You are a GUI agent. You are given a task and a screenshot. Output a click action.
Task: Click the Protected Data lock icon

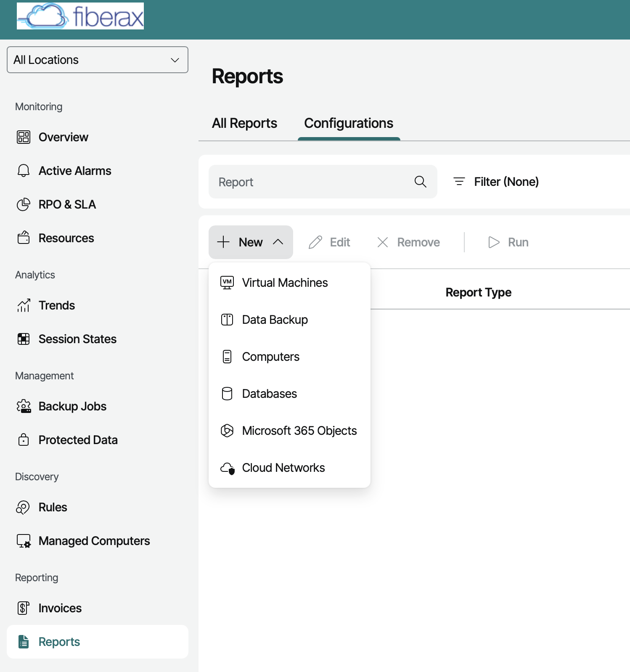[x=24, y=439]
